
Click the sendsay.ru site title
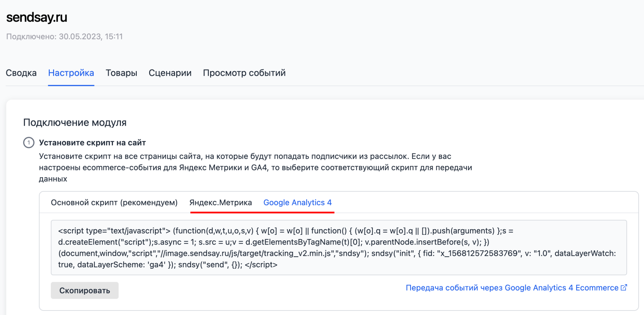tap(37, 17)
